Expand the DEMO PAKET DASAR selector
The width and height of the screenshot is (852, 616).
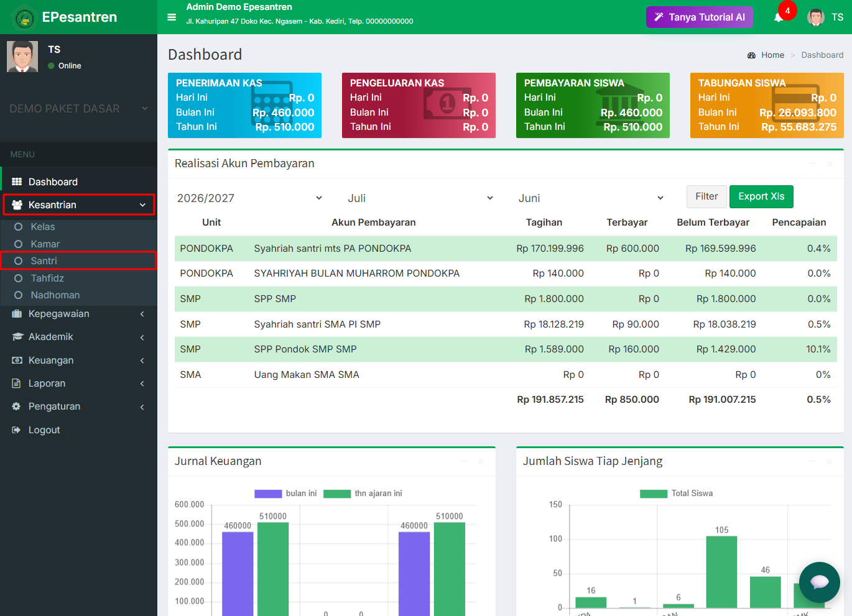coord(78,109)
